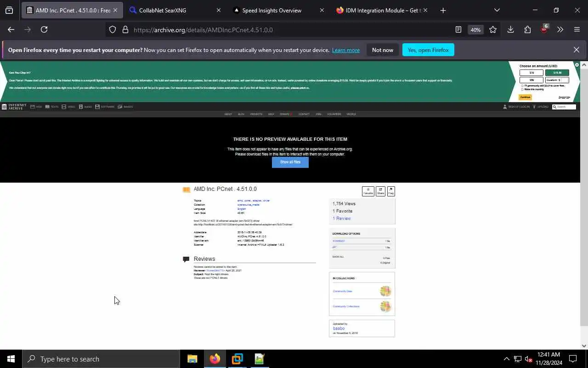Click the Favorite star button
Image resolution: width=588 pixels, height=368 pixels.
point(368,191)
